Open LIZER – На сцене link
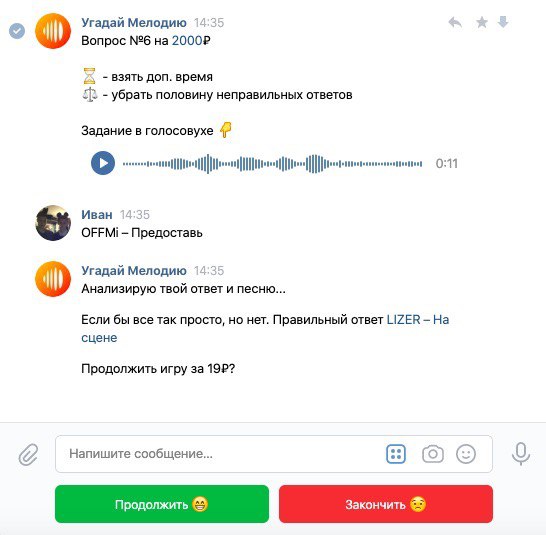The height and width of the screenshot is (535, 546). pos(265,328)
